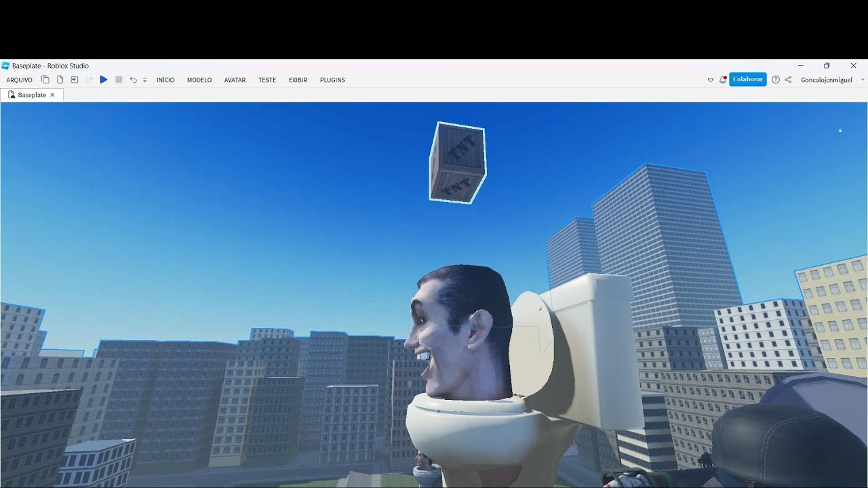The height and width of the screenshot is (488, 868).
Task: Select the TNT crate in the viewport
Action: [x=458, y=163]
